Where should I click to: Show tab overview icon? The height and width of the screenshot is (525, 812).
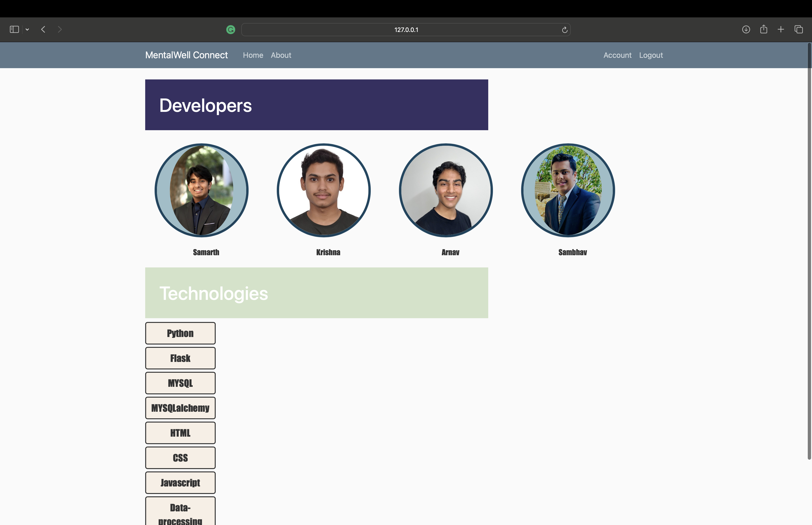coord(798,30)
